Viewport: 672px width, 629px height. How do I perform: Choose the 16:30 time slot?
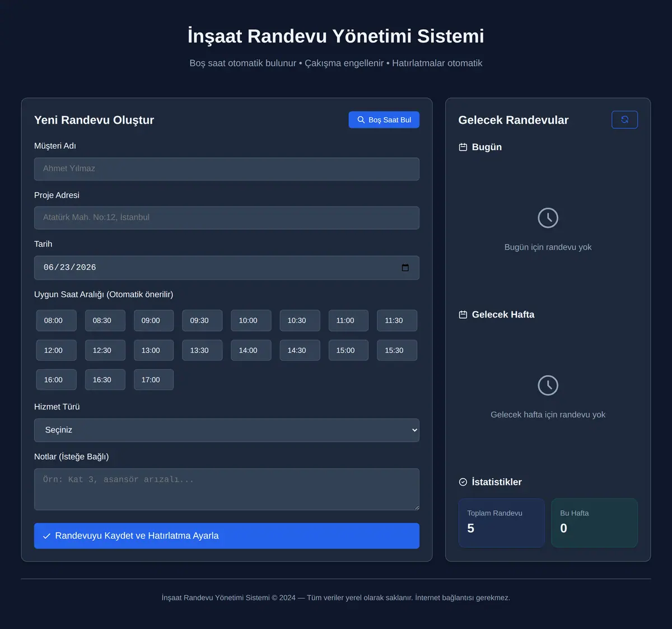105,380
